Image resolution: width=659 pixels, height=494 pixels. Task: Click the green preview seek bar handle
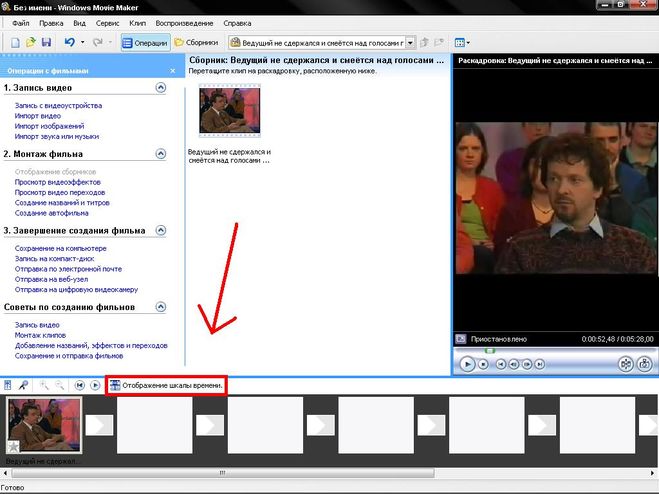point(490,350)
